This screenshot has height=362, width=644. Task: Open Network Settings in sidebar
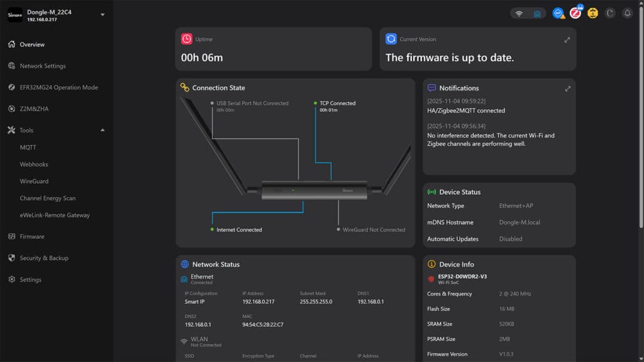[x=42, y=66]
